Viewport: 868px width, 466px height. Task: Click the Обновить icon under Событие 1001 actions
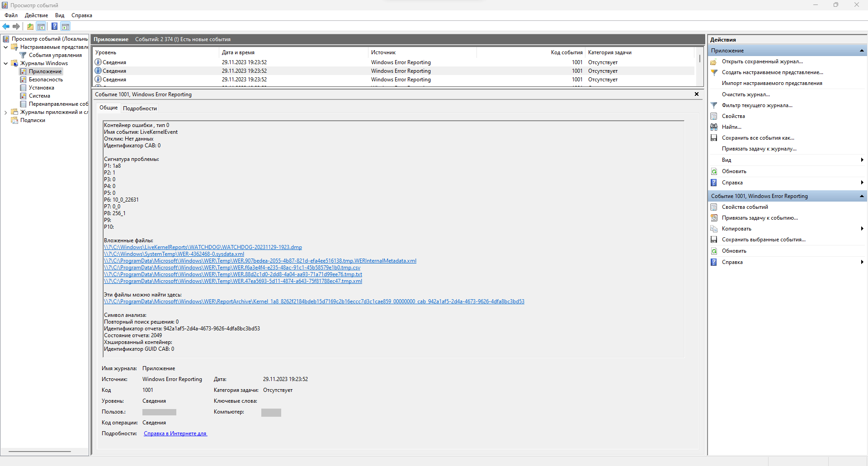point(714,251)
